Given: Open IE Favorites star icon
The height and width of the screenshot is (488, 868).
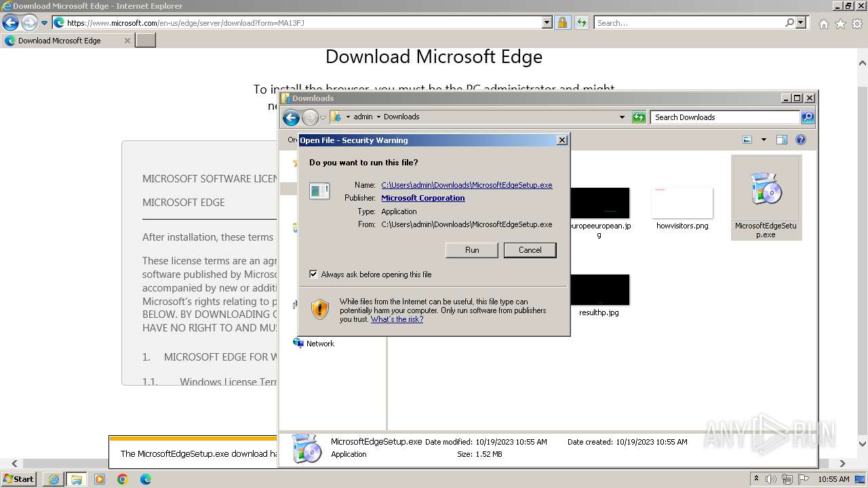Looking at the screenshot, I should click(840, 24).
